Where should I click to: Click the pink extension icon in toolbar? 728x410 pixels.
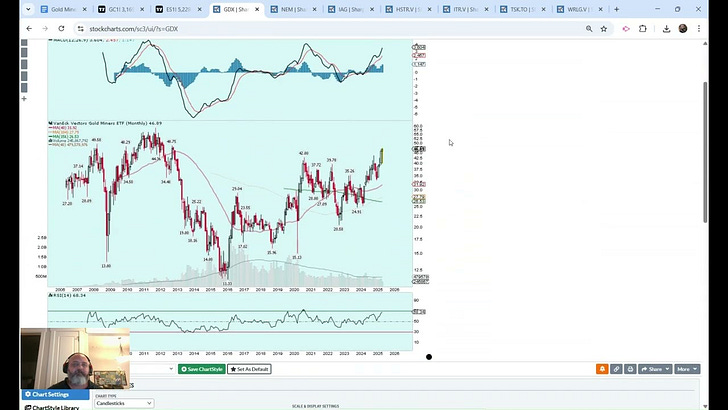coord(626,29)
